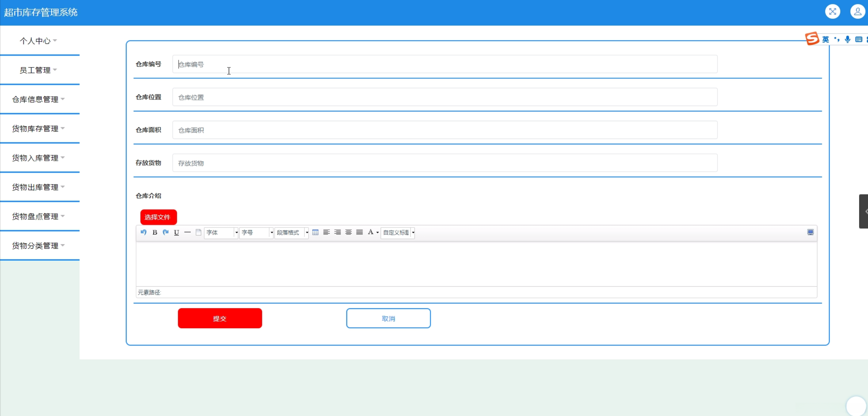
Task: Expand the 仓库信息管理 sidebar menu
Action: (38, 99)
